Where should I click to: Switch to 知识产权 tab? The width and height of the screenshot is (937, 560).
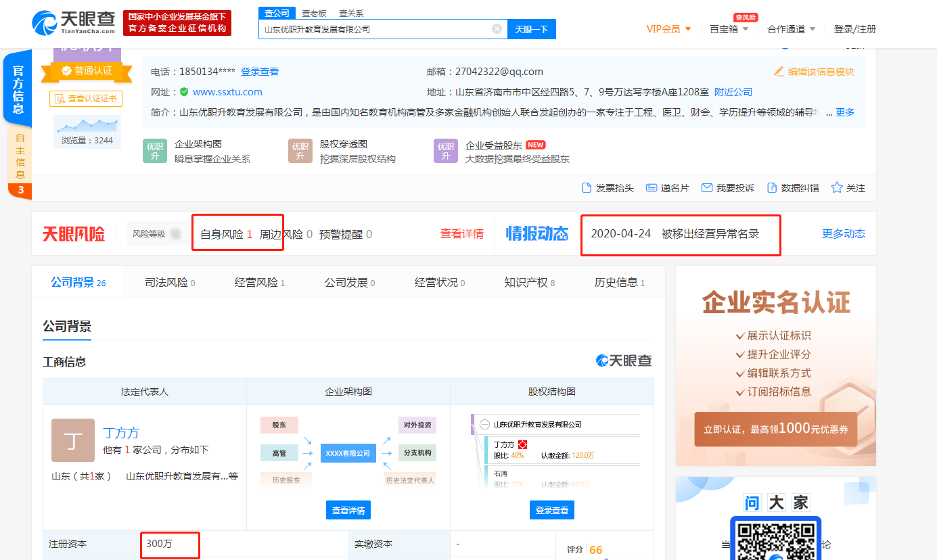[530, 283]
